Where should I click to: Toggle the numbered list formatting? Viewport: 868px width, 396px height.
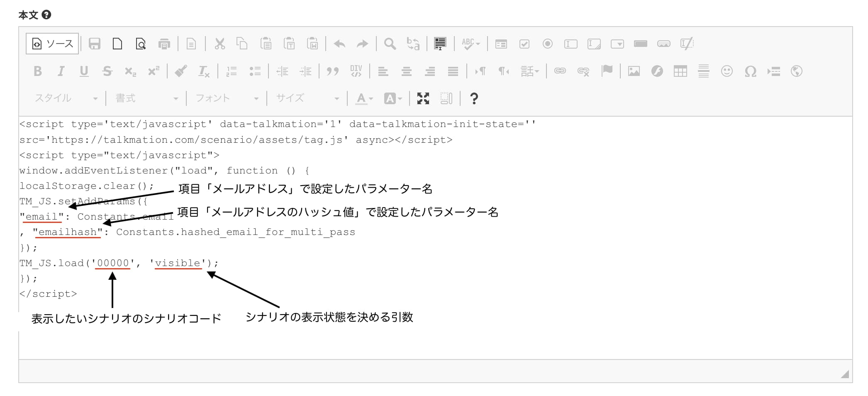232,71
